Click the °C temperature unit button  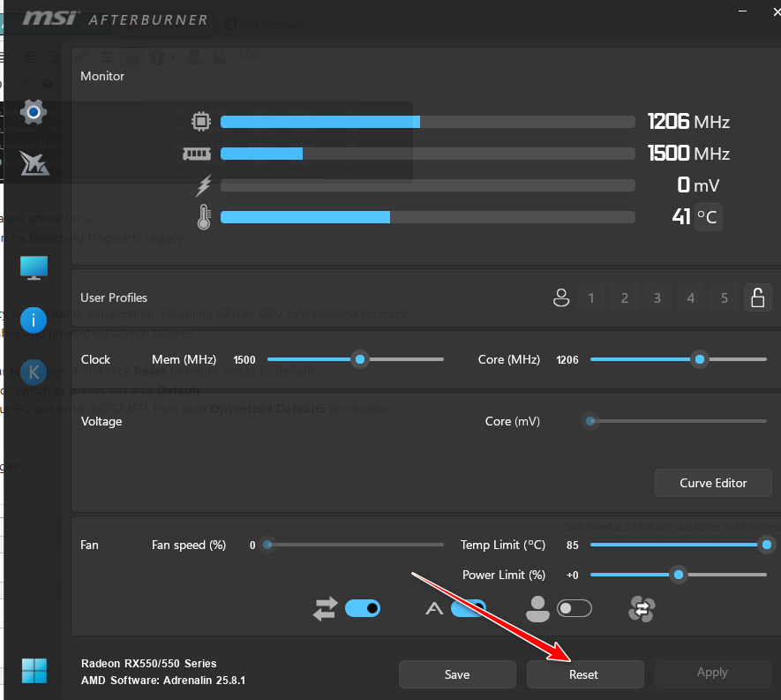(x=708, y=217)
